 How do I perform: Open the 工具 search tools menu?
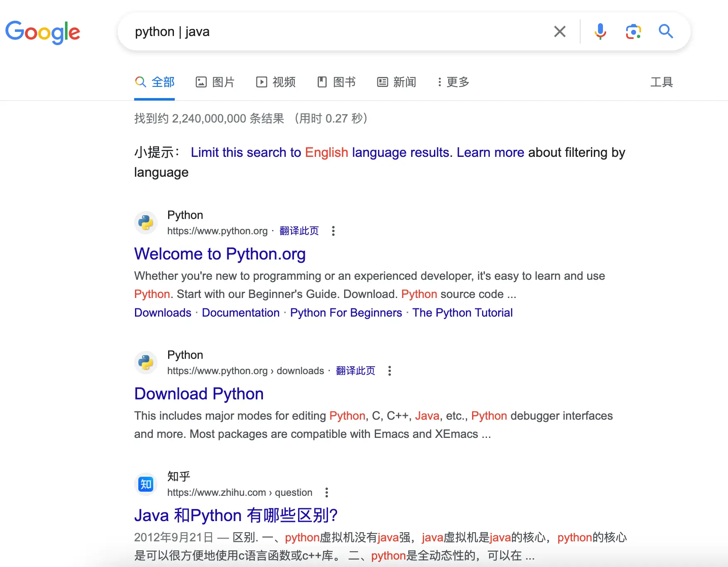point(661,82)
